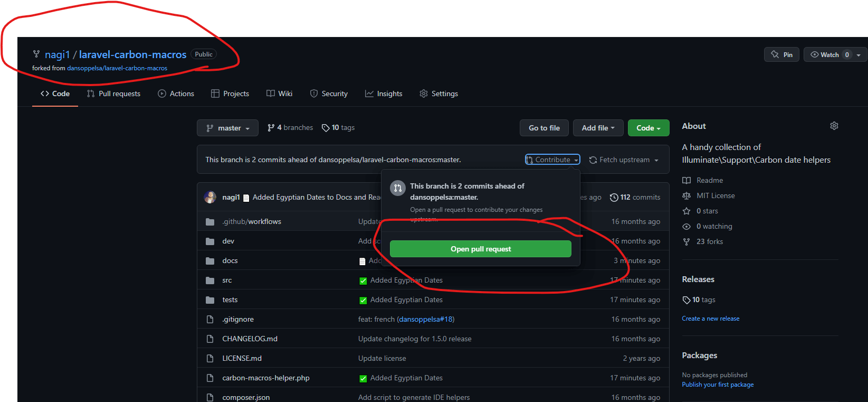Click the eye icon beside 0 watching
The width and height of the screenshot is (868, 402).
pyautogui.click(x=686, y=226)
